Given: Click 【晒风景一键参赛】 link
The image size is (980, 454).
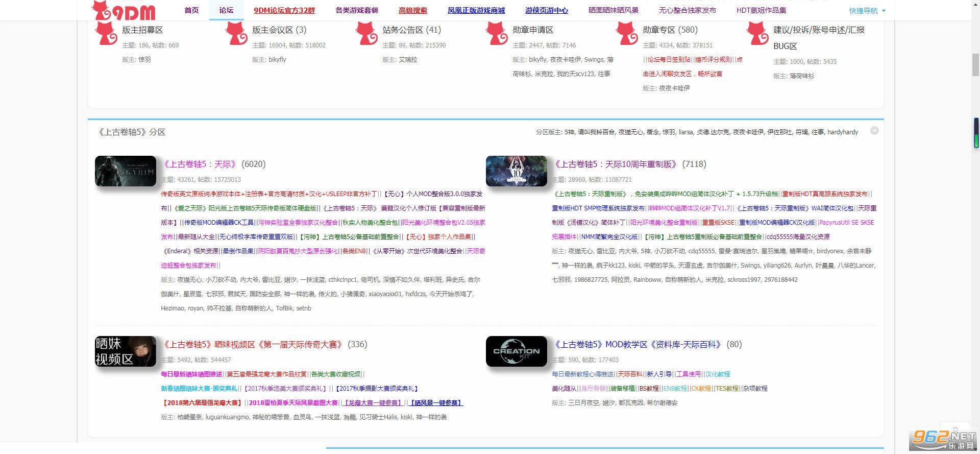Looking at the screenshot, I should 436,403.
